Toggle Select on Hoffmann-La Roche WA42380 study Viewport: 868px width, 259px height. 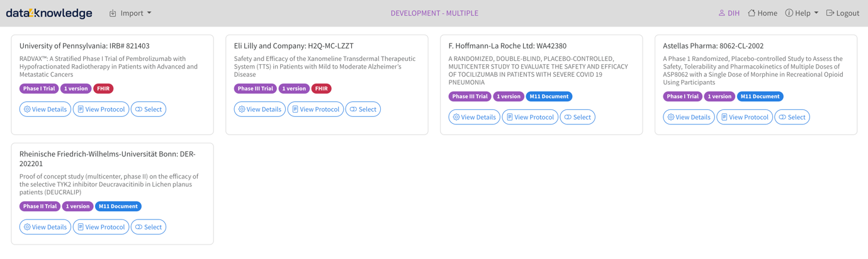tap(577, 118)
